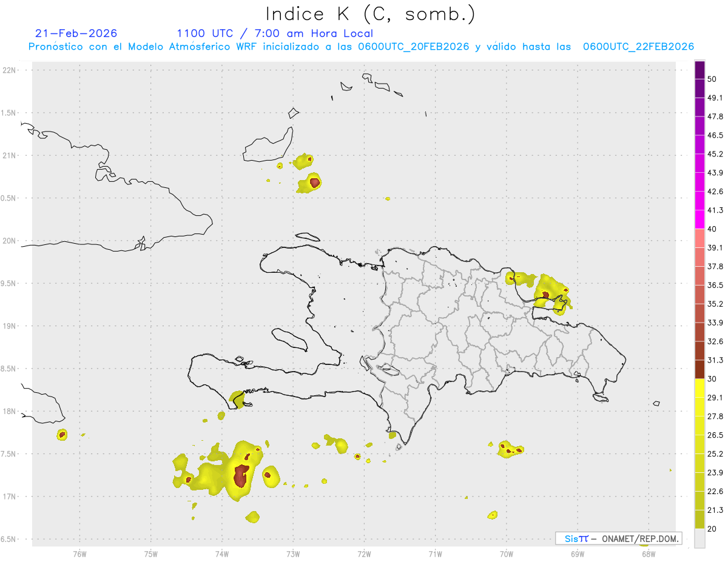Click the magenta swatch between 41.3 and 40

pos(699,219)
